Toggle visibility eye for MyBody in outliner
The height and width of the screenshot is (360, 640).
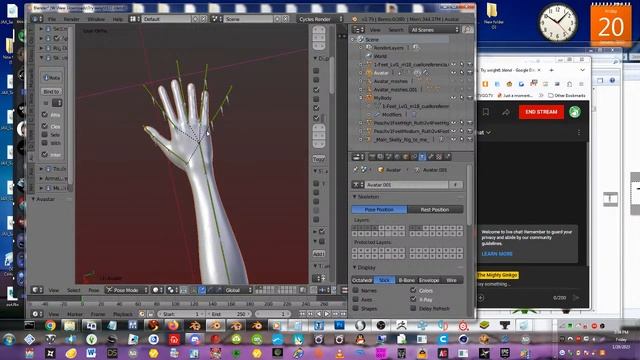pos(453,98)
